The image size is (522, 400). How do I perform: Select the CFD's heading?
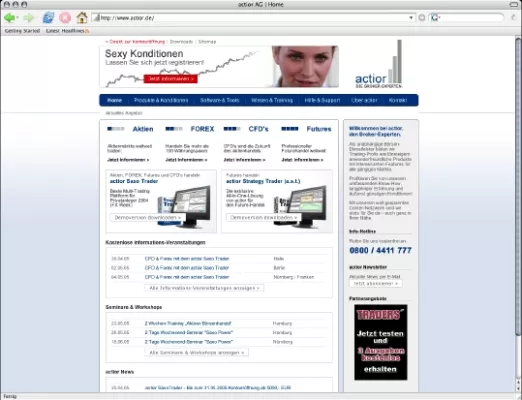tap(258, 129)
